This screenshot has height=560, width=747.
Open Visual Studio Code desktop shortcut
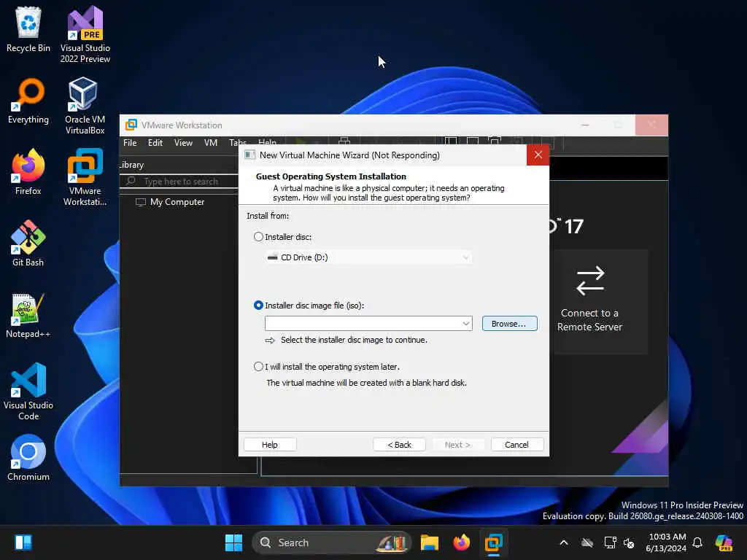[x=28, y=392]
